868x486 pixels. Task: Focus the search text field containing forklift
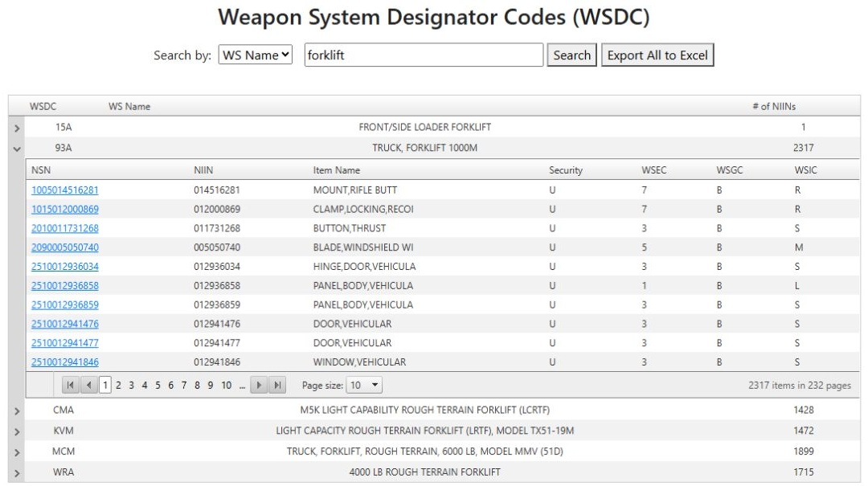pyautogui.click(x=424, y=55)
